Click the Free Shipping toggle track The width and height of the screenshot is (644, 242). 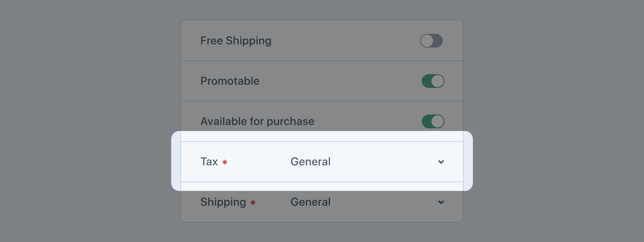click(x=431, y=40)
